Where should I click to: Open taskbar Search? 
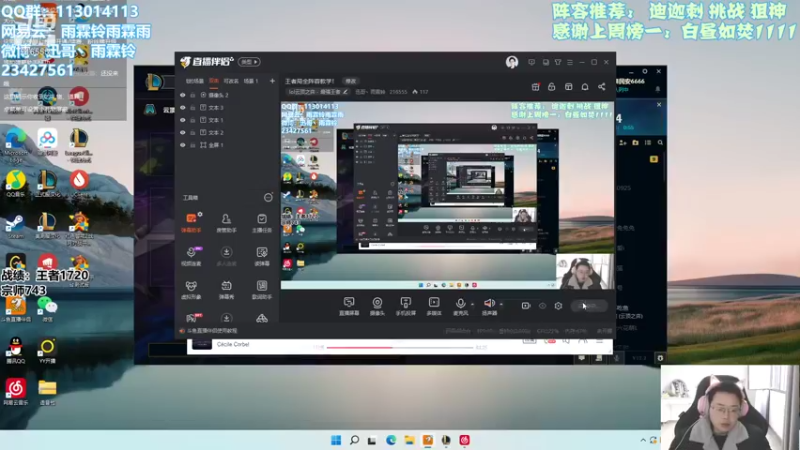click(354, 440)
